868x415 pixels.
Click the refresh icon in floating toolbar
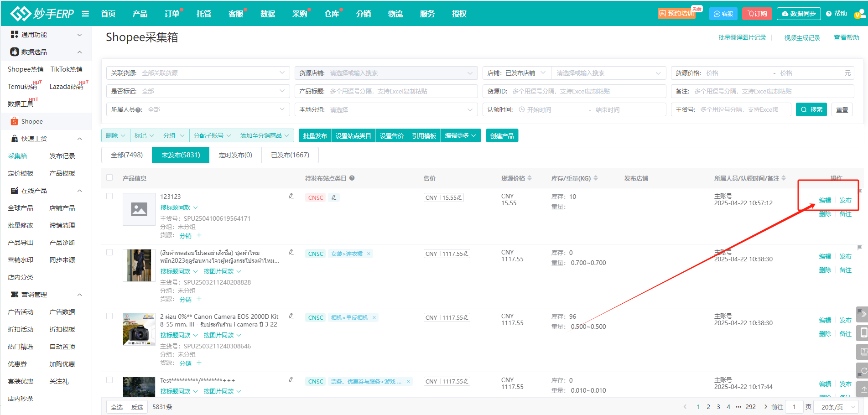(863, 371)
